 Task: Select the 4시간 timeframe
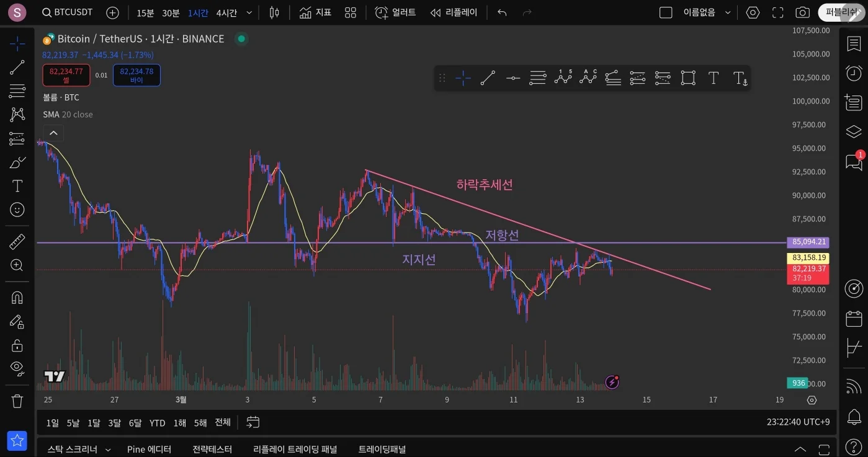pyautogui.click(x=226, y=12)
